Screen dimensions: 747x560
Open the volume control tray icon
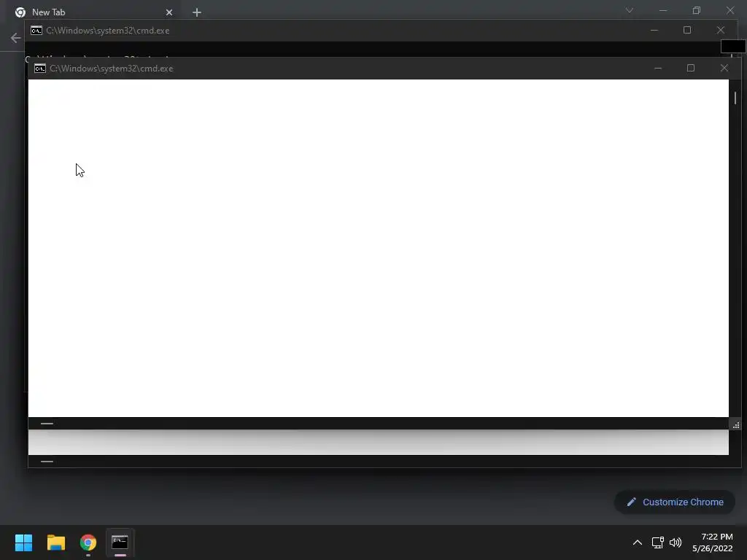click(675, 542)
